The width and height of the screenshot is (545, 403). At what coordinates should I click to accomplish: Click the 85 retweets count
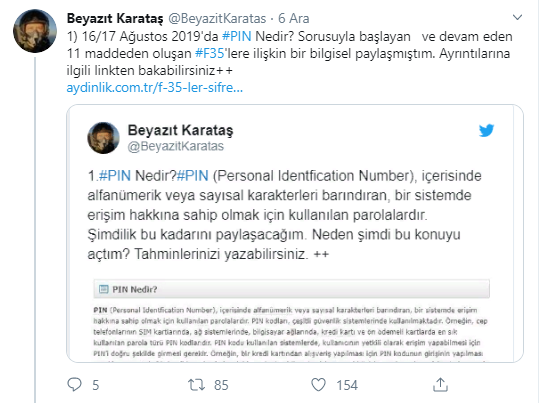pyautogui.click(x=221, y=385)
